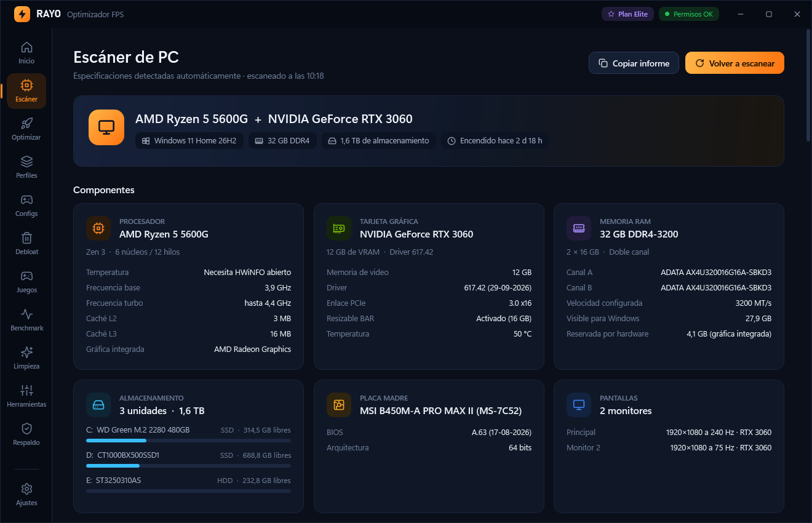
Task: Click the BIOS value 'A.63 (17-08-2026)'
Action: (x=501, y=433)
